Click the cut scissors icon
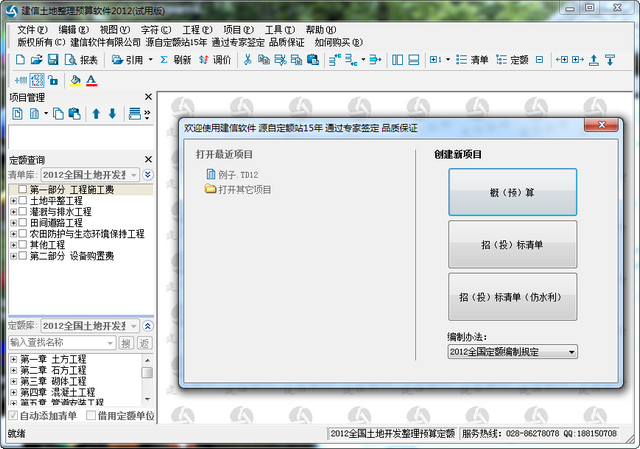Viewport: 640px width, 449px height. click(x=247, y=60)
